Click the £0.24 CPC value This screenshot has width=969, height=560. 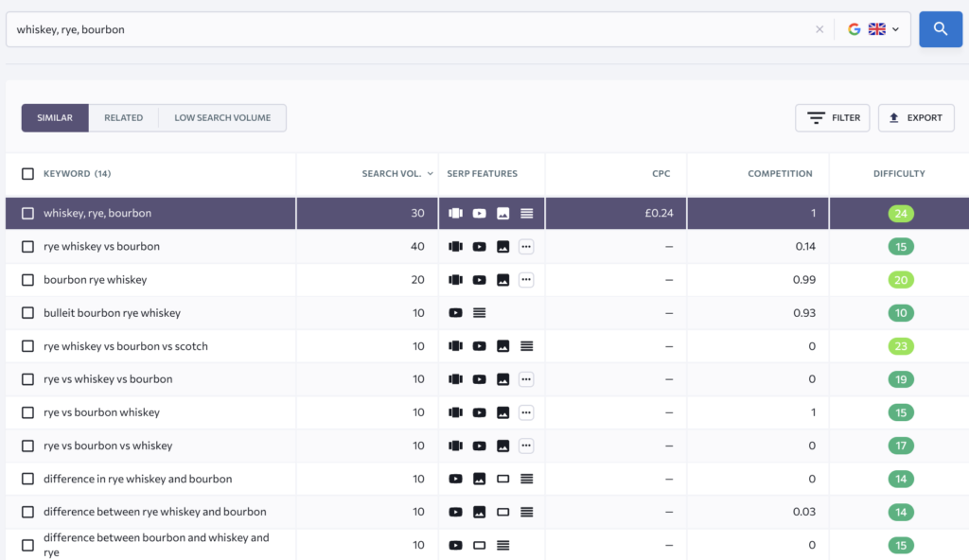tap(659, 213)
